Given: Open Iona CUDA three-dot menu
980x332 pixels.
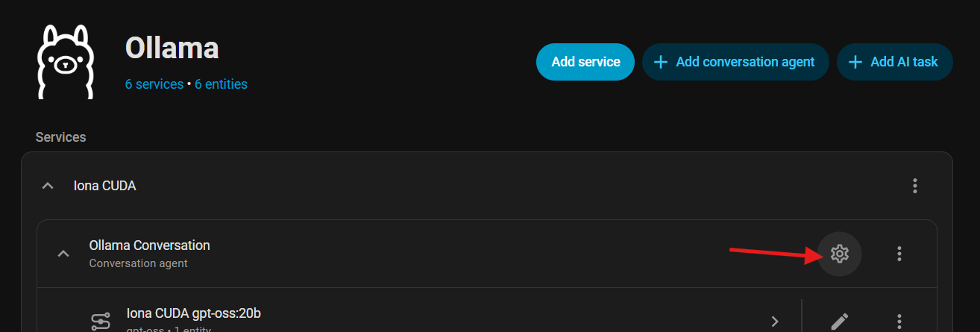Looking at the screenshot, I should [x=915, y=186].
